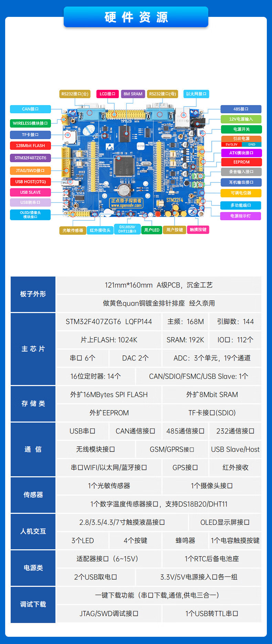Click the 红外接收头 label
The height and width of the screenshot is (644, 272).
pyautogui.click(x=100, y=230)
